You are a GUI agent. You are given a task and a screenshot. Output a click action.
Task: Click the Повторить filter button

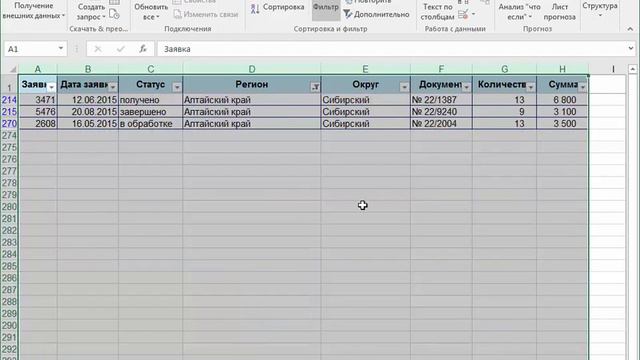tap(368, 2)
